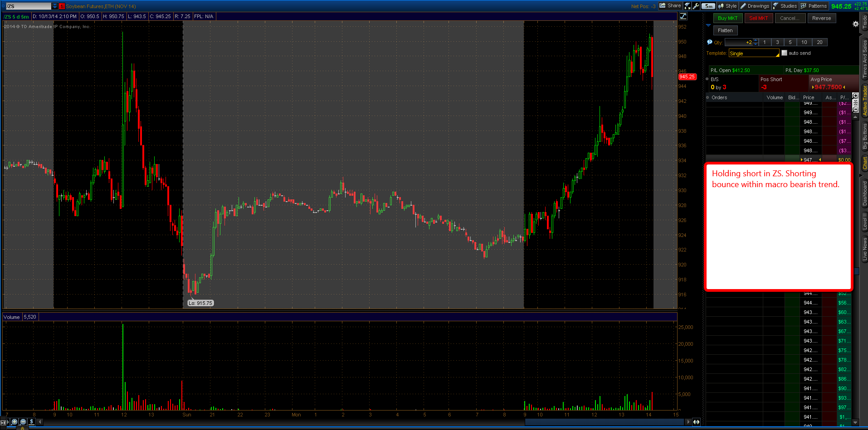
Task: Click the quantity input field
Action: pyautogui.click(x=739, y=42)
